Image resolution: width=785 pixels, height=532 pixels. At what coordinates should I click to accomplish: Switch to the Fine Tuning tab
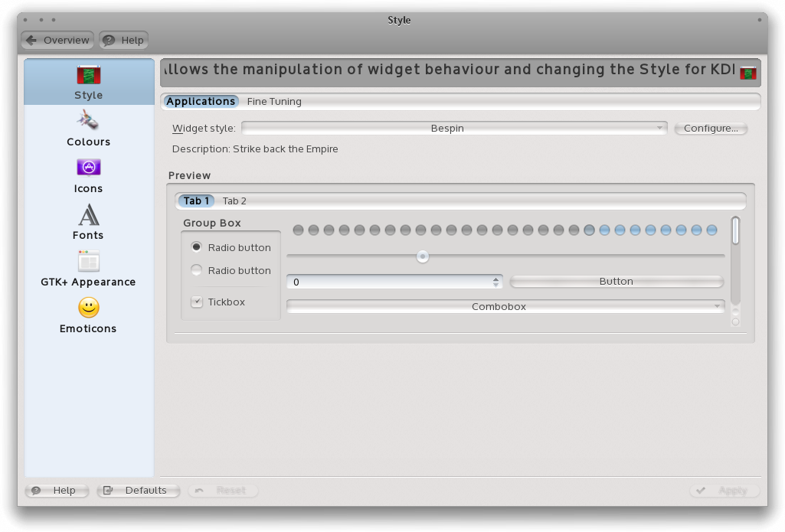274,102
